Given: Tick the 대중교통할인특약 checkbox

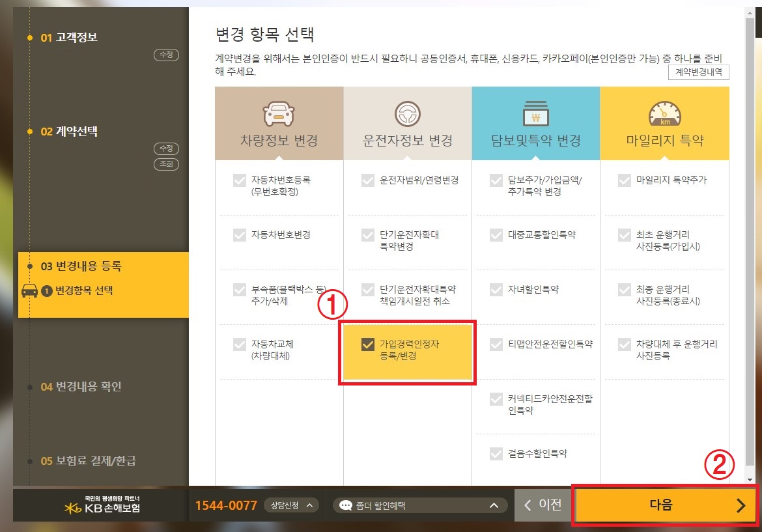Looking at the screenshot, I should coord(496,235).
